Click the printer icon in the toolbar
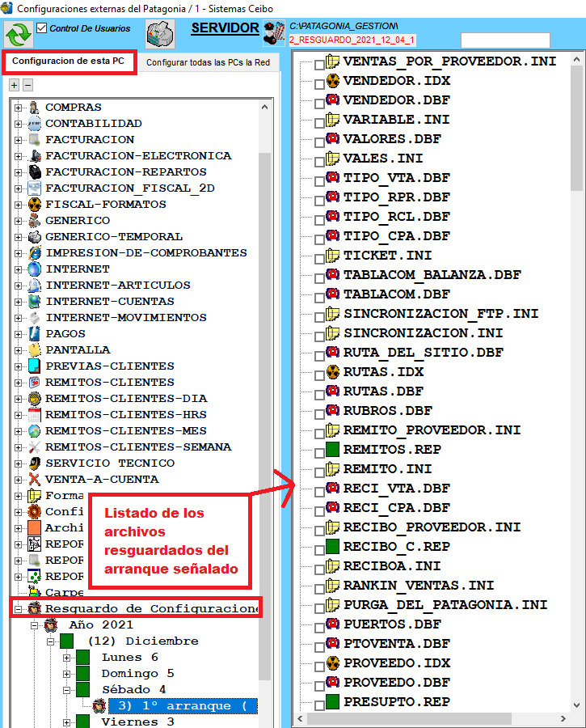The image size is (586, 728). coord(160,35)
